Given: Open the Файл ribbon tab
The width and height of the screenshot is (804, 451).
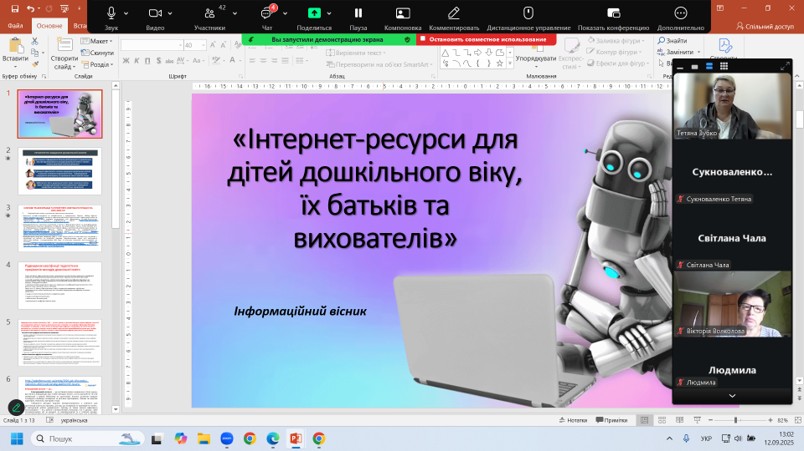Looking at the screenshot, I should [17, 25].
